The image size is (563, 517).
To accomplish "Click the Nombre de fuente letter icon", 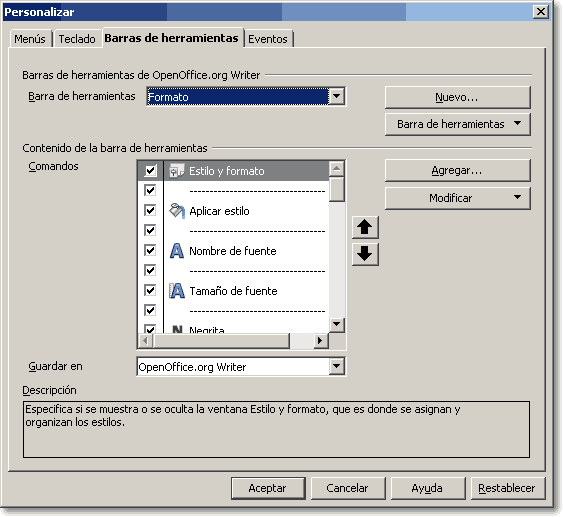I will coord(177,251).
